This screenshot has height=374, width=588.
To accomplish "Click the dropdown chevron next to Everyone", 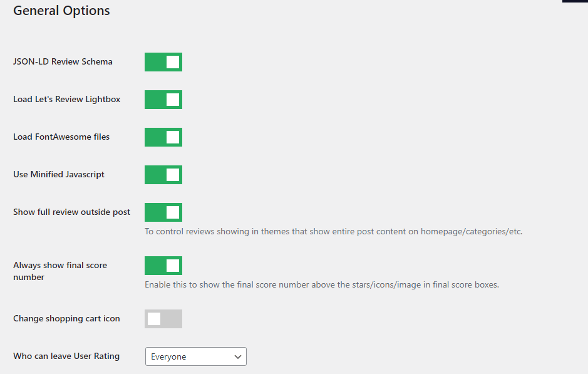I will click(238, 356).
